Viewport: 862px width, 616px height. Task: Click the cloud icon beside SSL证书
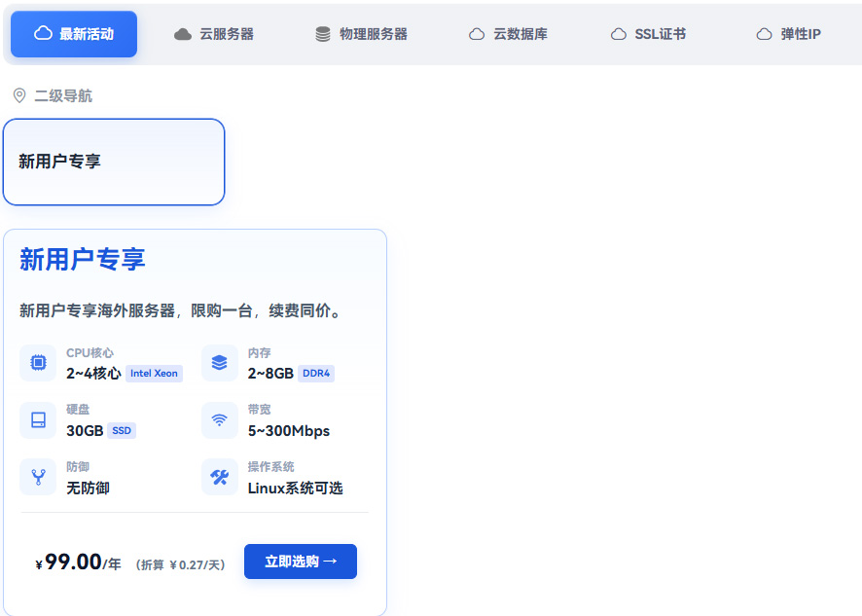click(619, 35)
